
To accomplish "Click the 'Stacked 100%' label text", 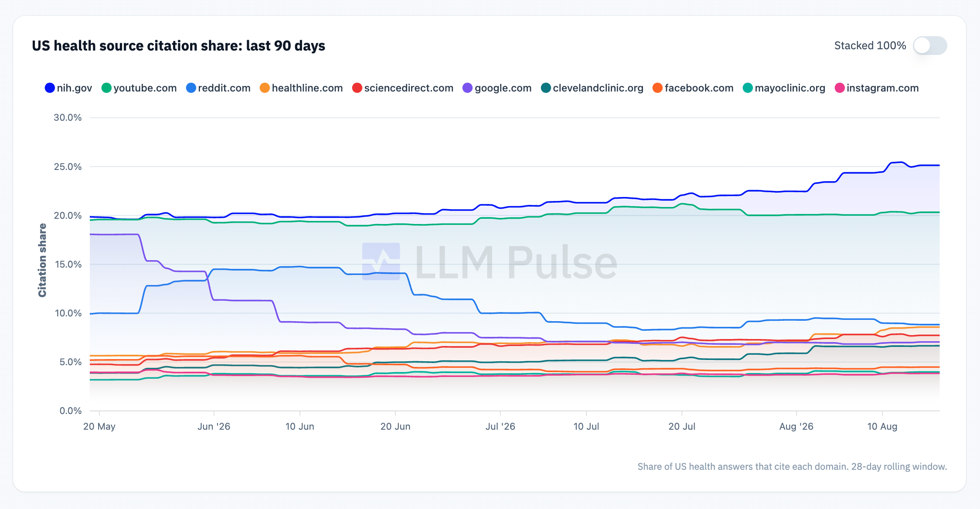I will [870, 46].
